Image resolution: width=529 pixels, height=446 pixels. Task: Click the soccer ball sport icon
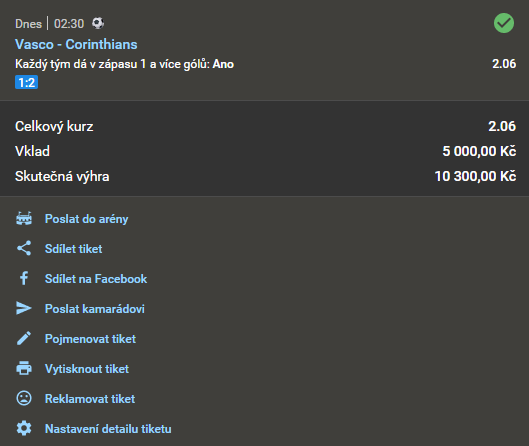(98, 23)
